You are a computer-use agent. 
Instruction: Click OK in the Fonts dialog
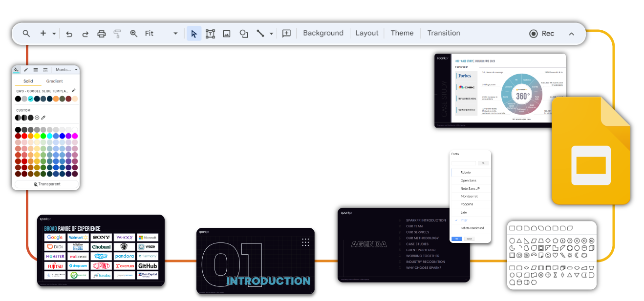tap(456, 238)
